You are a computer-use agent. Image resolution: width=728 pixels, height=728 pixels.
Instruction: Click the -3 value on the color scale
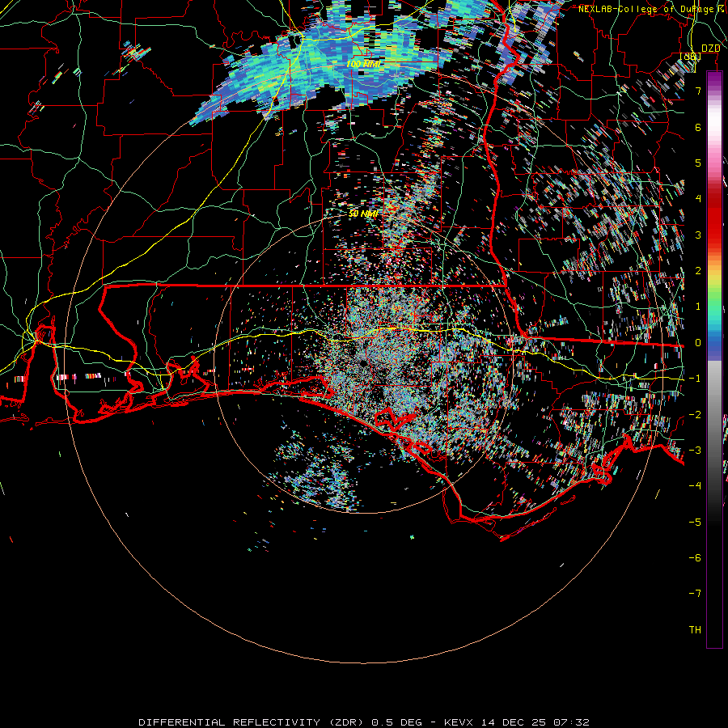pyautogui.click(x=695, y=450)
